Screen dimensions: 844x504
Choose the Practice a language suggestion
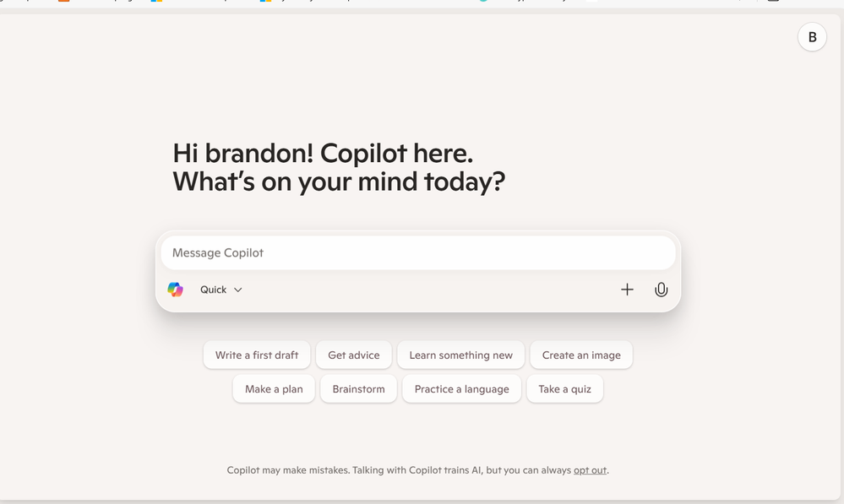tap(462, 389)
